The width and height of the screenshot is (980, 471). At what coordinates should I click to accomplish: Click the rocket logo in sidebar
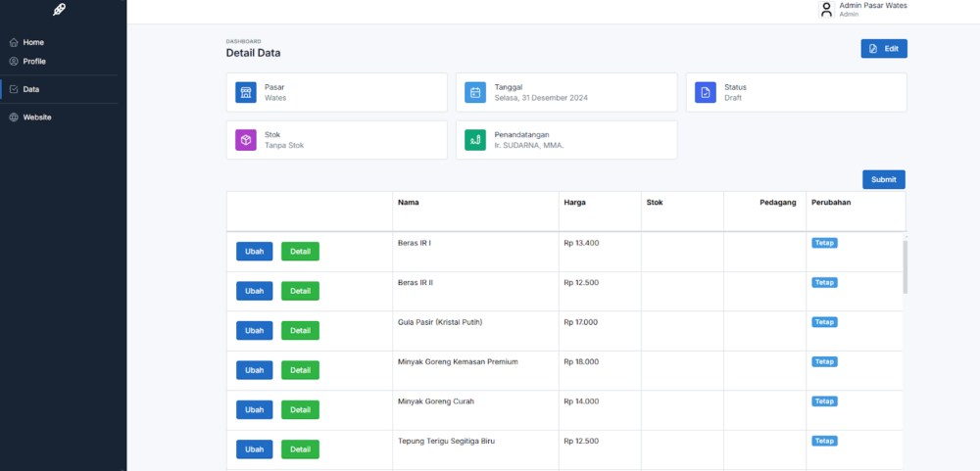(x=60, y=10)
